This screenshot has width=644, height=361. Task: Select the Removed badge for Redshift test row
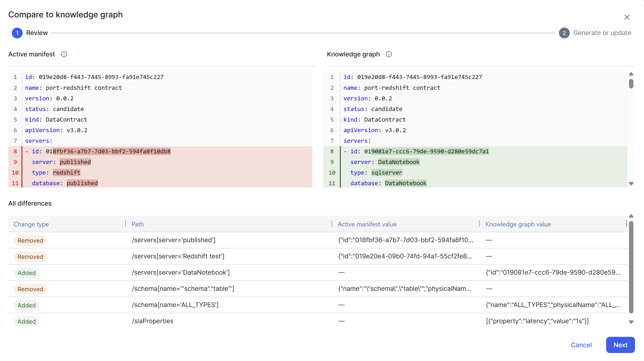[30, 257]
